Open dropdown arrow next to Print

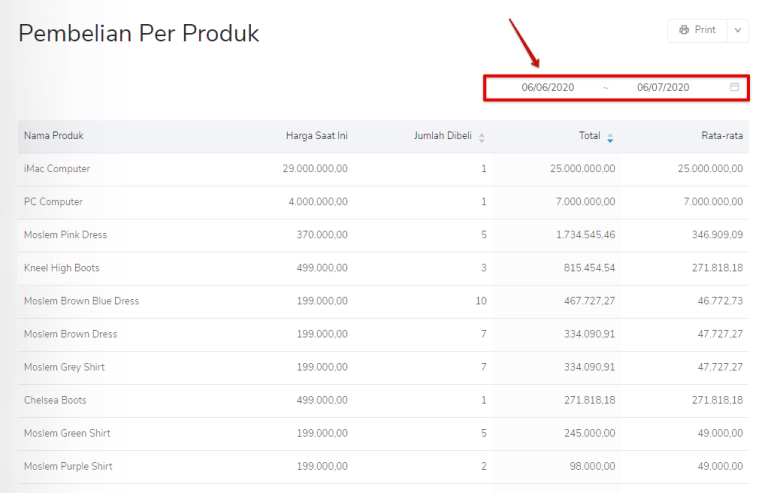coord(738,30)
